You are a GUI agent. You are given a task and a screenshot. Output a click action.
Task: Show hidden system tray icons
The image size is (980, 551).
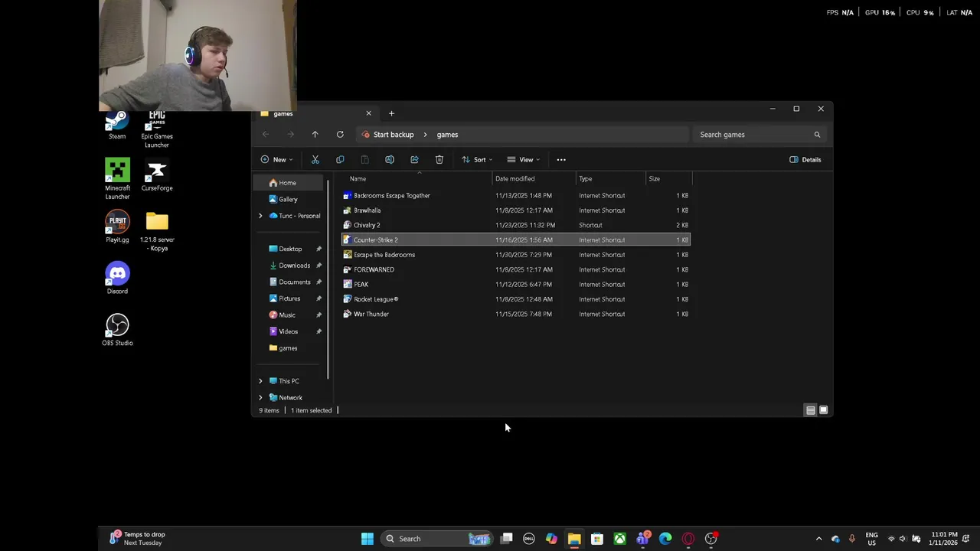pyautogui.click(x=818, y=539)
